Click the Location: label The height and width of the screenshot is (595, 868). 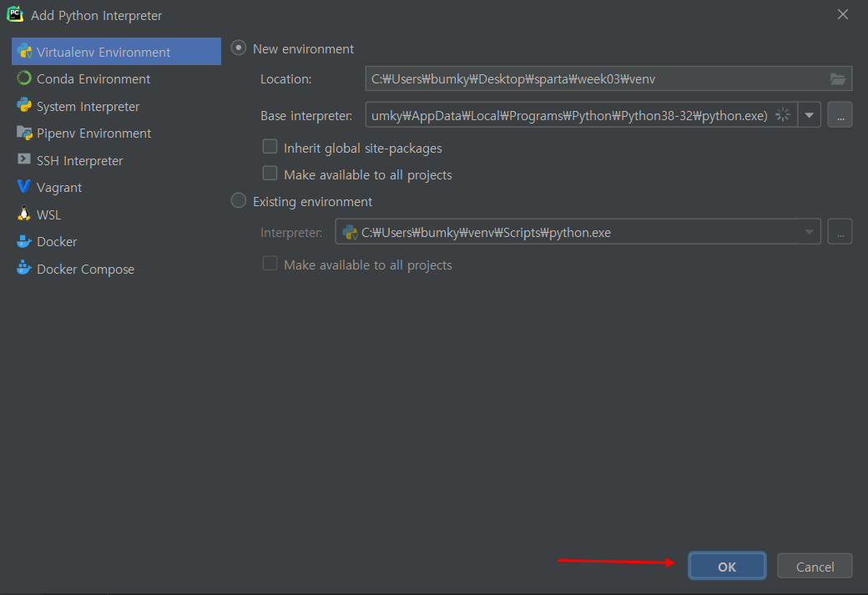click(x=286, y=79)
